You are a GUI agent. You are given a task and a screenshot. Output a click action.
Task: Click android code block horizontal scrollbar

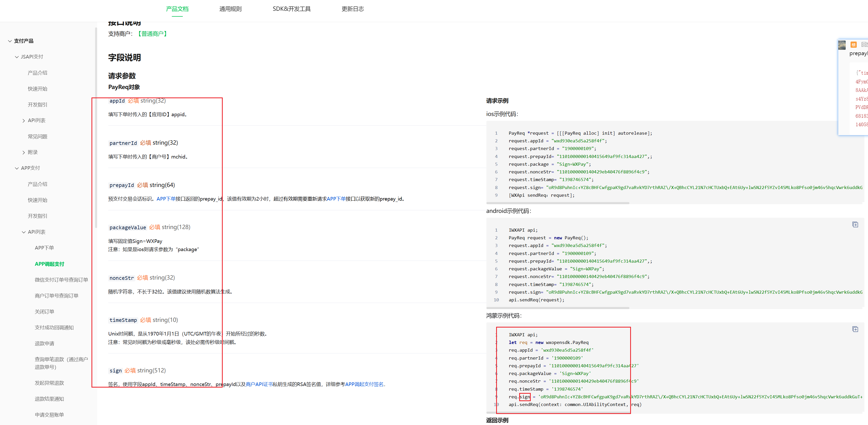click(x=558, y=308)
